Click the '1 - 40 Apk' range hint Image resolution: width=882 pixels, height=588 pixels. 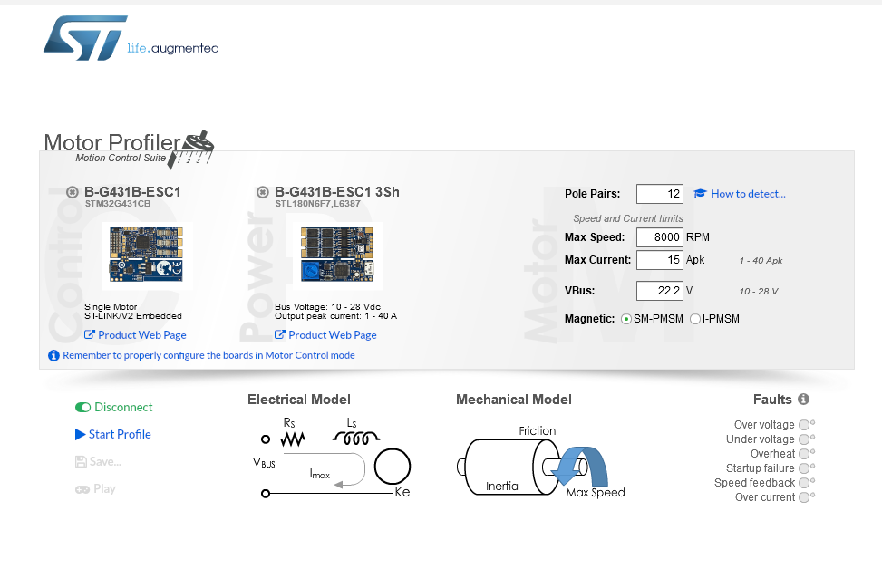(x=761, y=260)
